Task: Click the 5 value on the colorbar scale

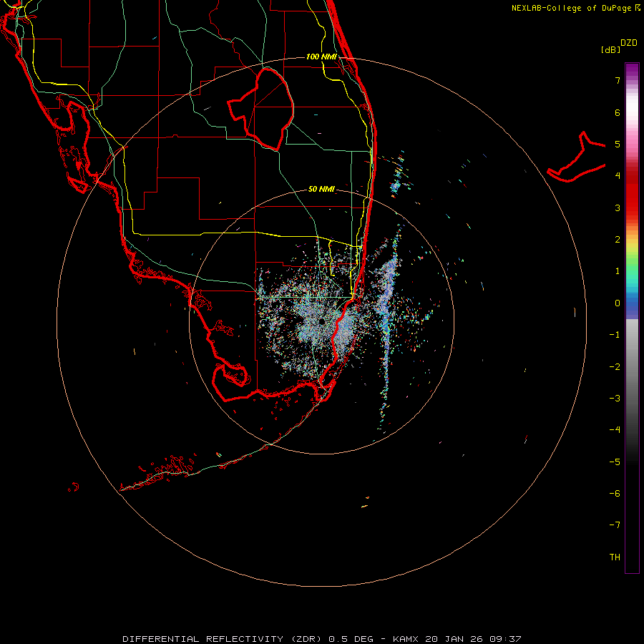Action: point(618,144)
